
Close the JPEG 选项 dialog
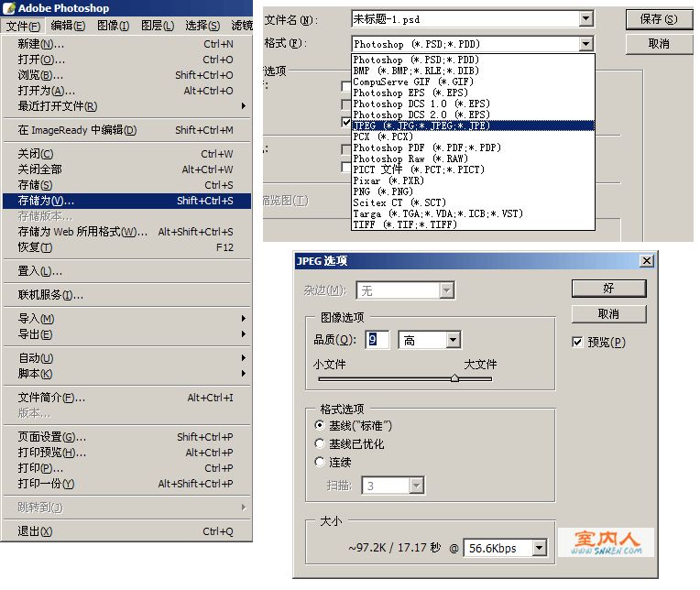646,260
